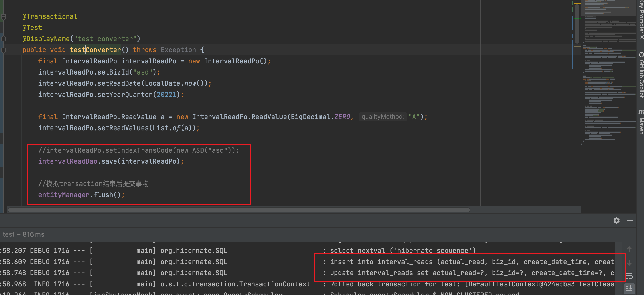The image size is (644, 295).
Task: Hide the run tool window
Action: (x=630, y=220)
